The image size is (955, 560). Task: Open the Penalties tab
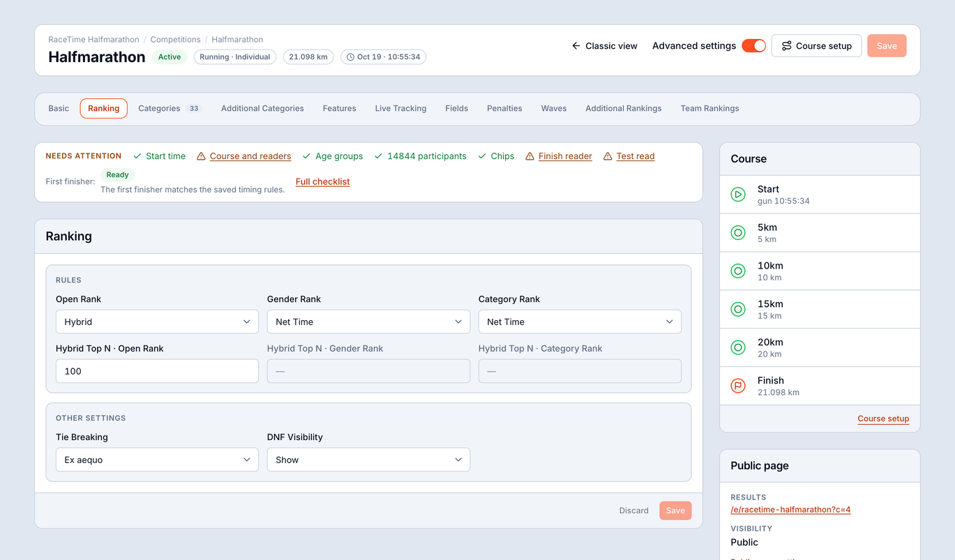click(x=504, y=109)
